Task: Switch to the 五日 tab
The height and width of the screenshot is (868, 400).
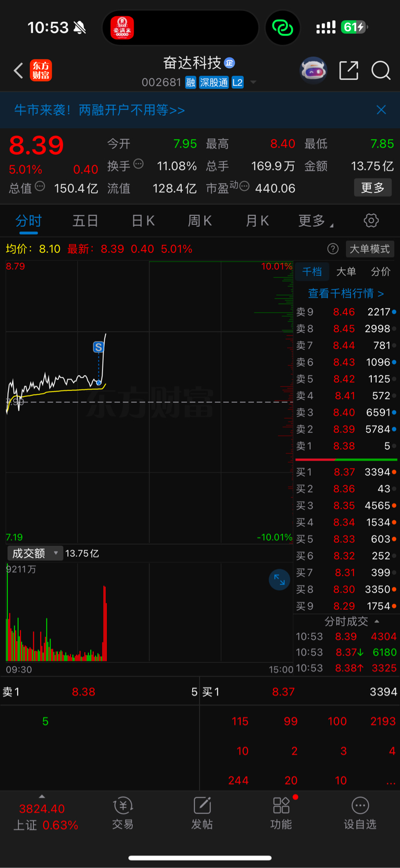Action: coord(85,221)
